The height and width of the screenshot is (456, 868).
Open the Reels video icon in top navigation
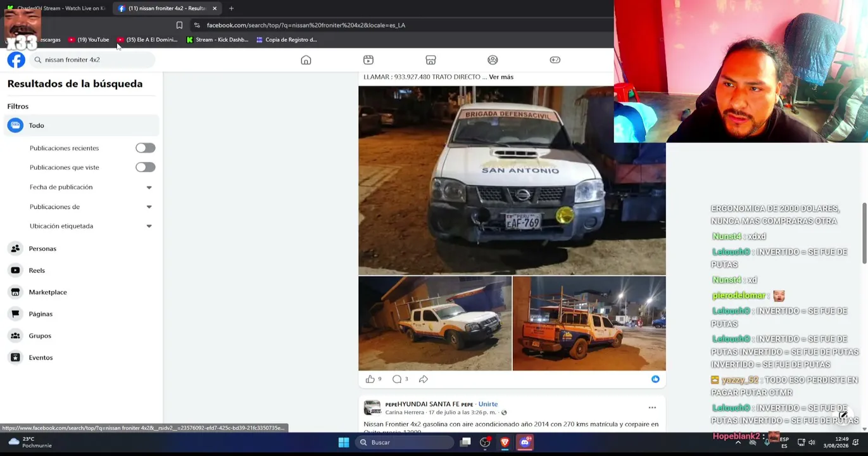click(368, 60)
